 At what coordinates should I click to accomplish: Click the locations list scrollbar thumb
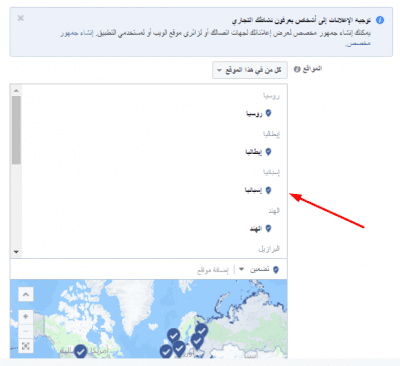16,130
